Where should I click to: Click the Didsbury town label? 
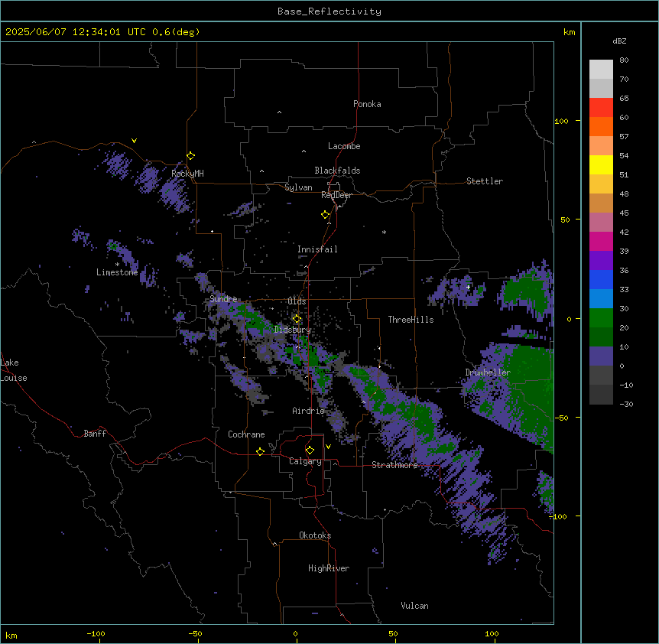[293, 330]
